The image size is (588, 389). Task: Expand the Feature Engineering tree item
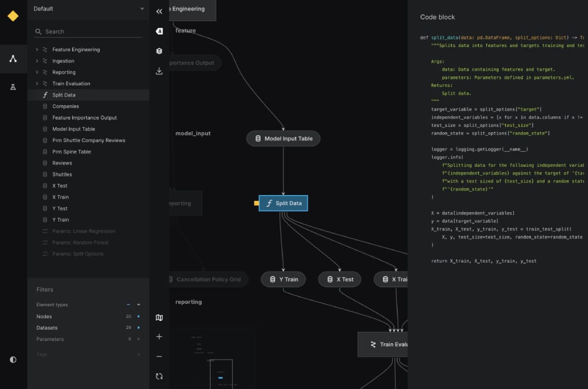pyautogui.click(x=37, y=49)
